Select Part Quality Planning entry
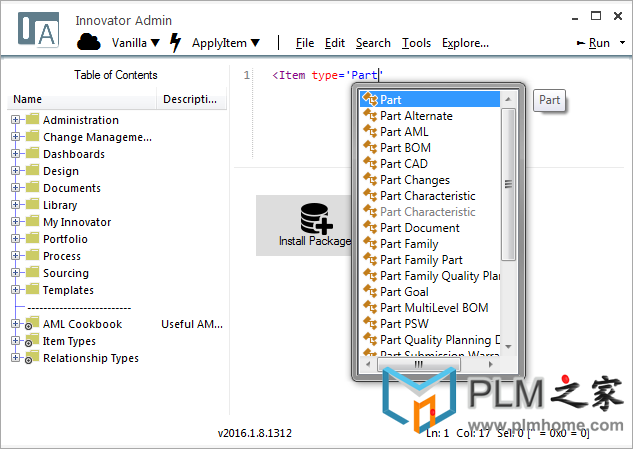This screenshot has height=449, width=633. [x=430, y=340]
